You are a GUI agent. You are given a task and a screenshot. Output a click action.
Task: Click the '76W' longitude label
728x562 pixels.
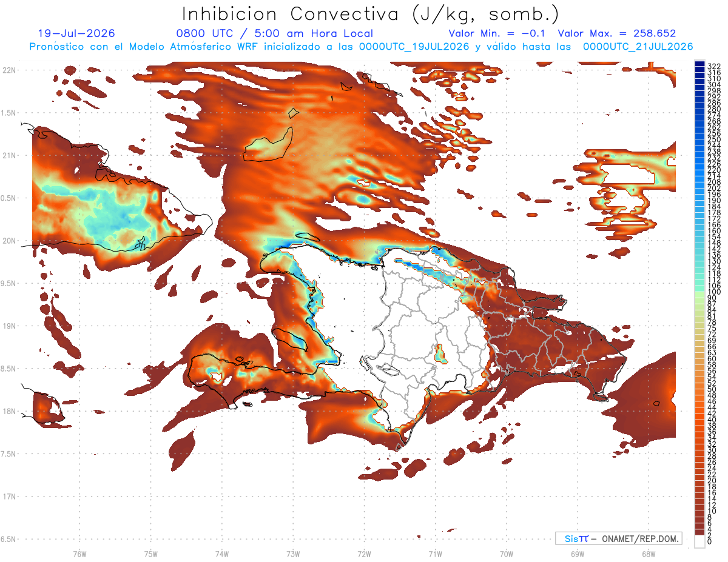point(79,553)
